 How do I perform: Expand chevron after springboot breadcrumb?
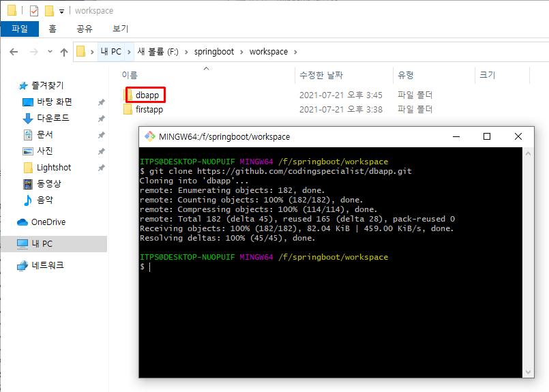click(241, 52)
